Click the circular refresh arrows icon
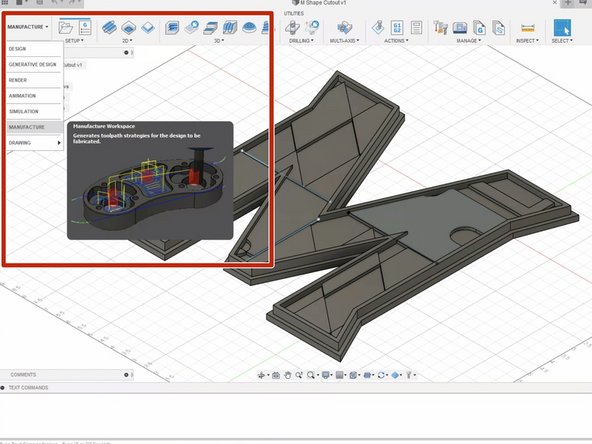592x444 pixels. click(x=381, y=375)
